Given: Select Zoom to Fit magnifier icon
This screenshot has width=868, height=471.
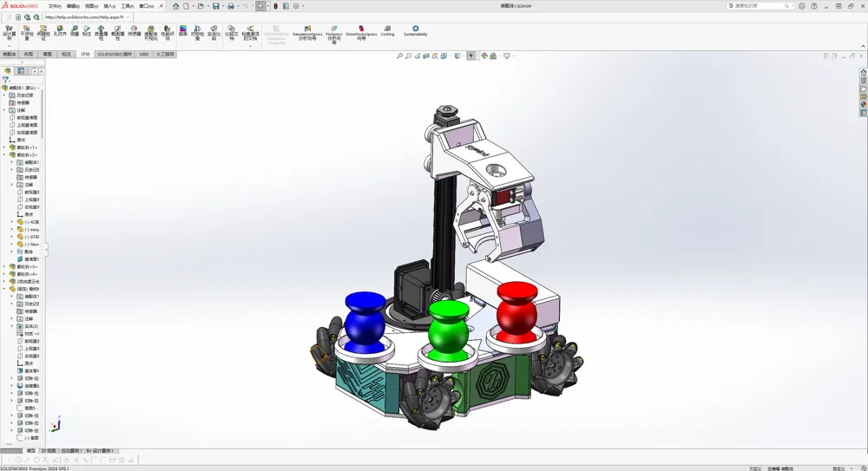Looking at the screenshot, I should pyautogui.click(x=399, y=56).
